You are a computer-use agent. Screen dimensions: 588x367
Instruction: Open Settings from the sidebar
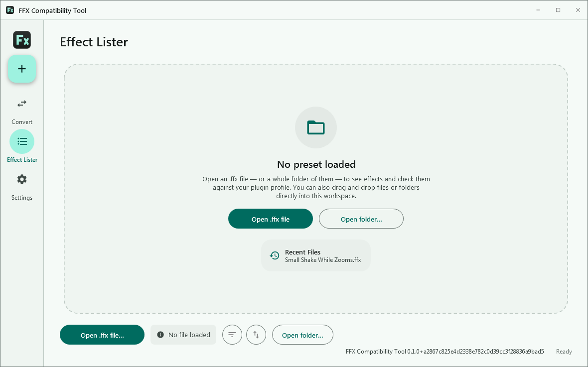[x=22, y=187]
